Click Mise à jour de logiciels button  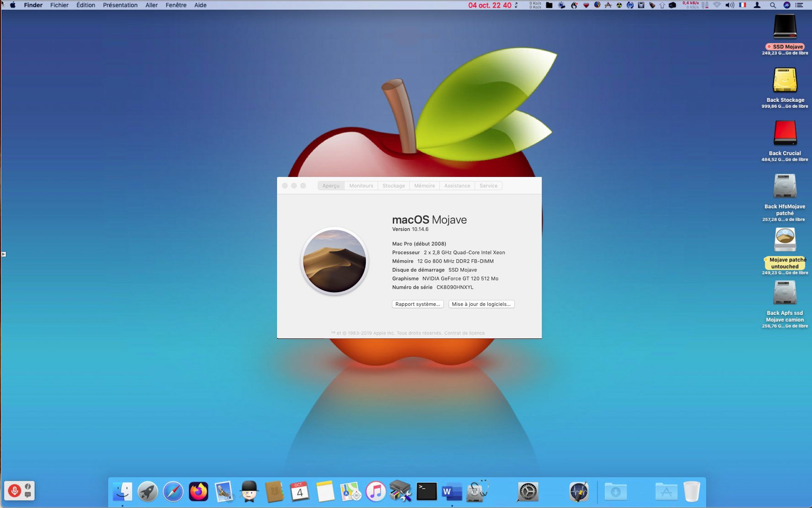pos(481,304)
